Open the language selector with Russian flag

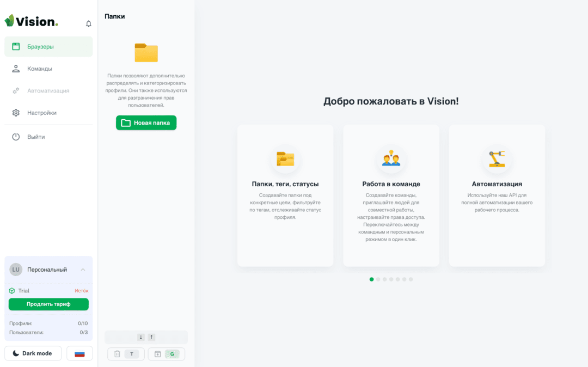pyautogui.click(x=79, y=353)
